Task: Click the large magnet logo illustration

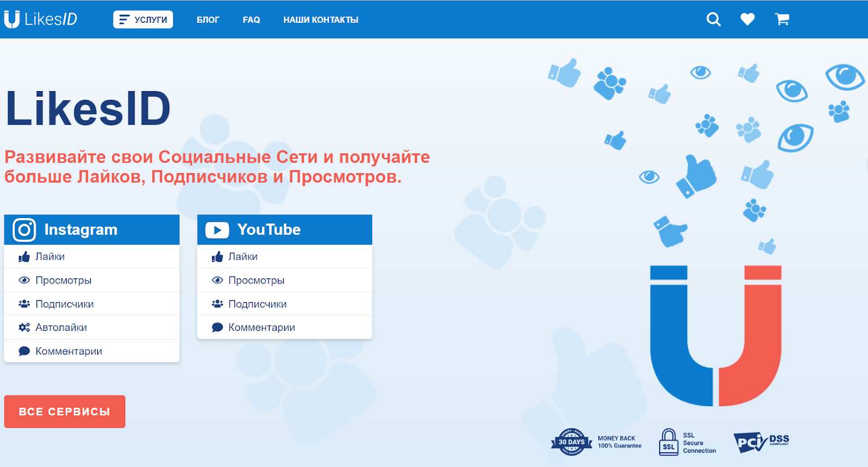Action: click(x=716, y=336)
